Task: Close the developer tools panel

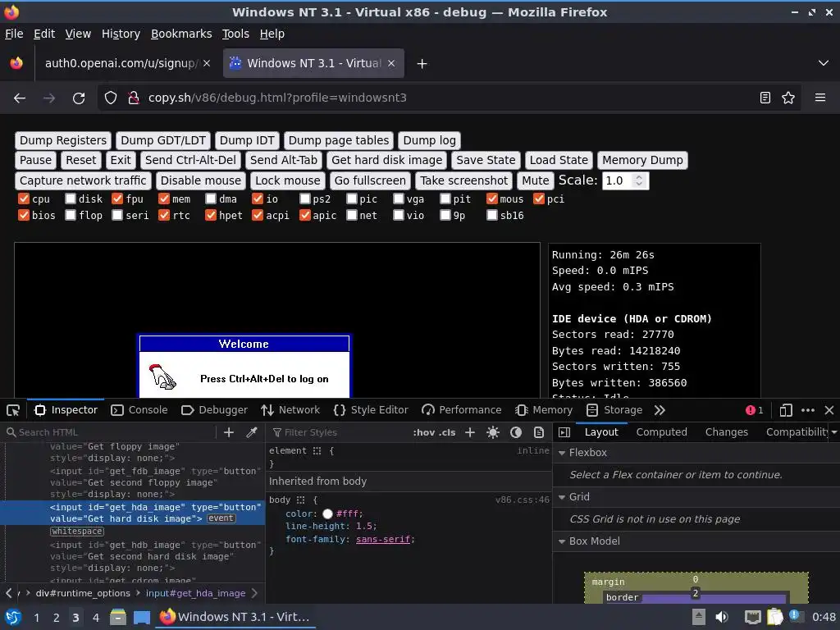Action: [829, 410]
